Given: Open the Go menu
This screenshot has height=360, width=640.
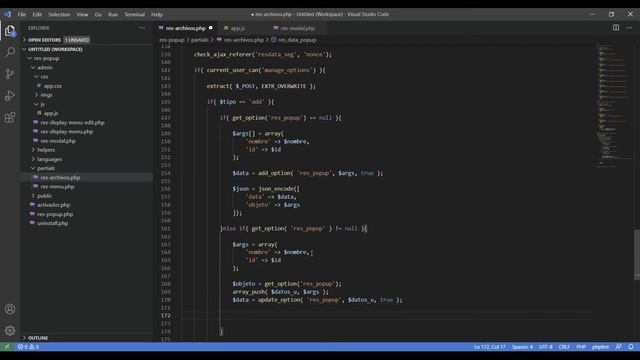Looking at the screenshot, I should coord(98,14).
